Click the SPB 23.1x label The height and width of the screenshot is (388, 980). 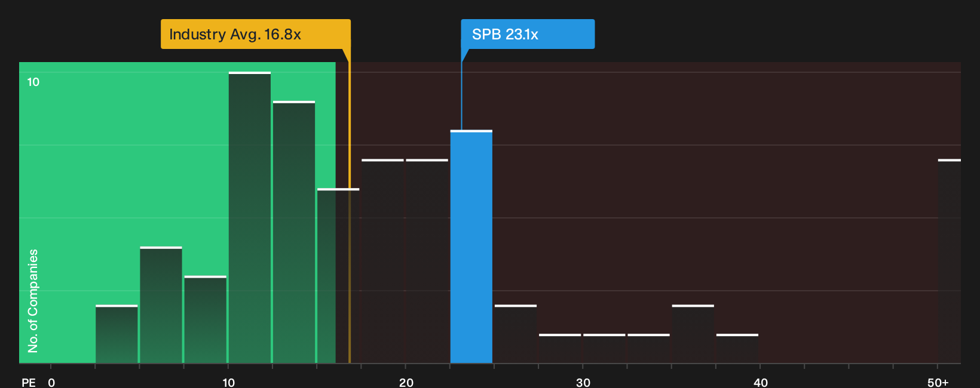pos(528,34)
